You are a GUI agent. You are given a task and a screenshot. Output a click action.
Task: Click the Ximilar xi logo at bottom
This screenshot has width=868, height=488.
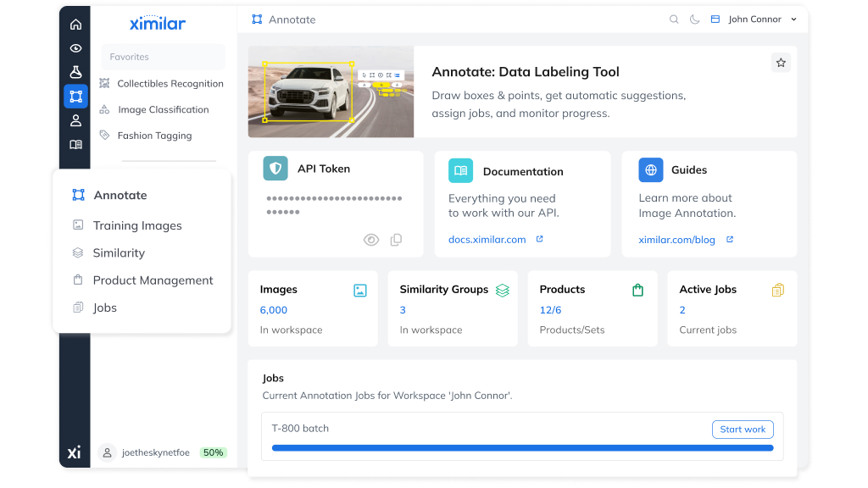click(x=75, y=452)
